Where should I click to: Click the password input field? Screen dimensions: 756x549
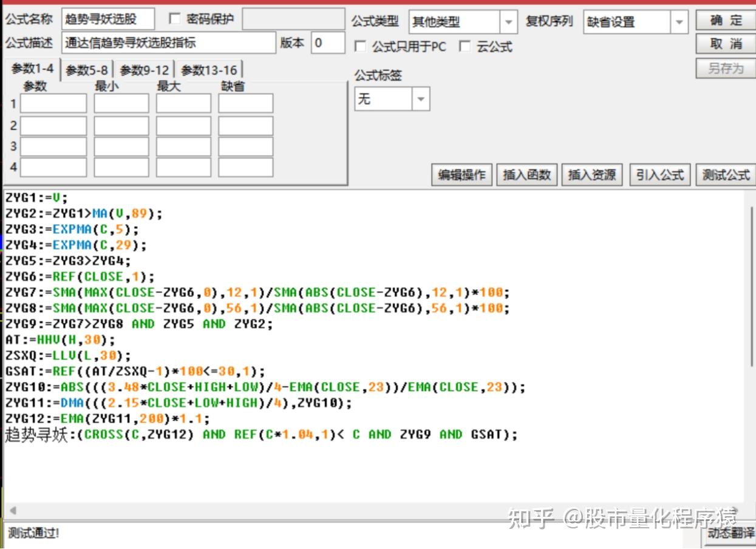[x=294, y=19]
